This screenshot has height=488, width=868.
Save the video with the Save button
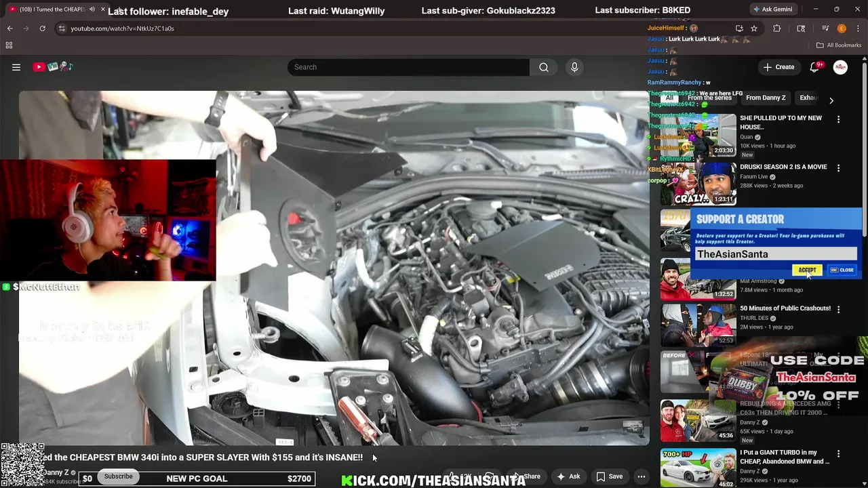609,476
